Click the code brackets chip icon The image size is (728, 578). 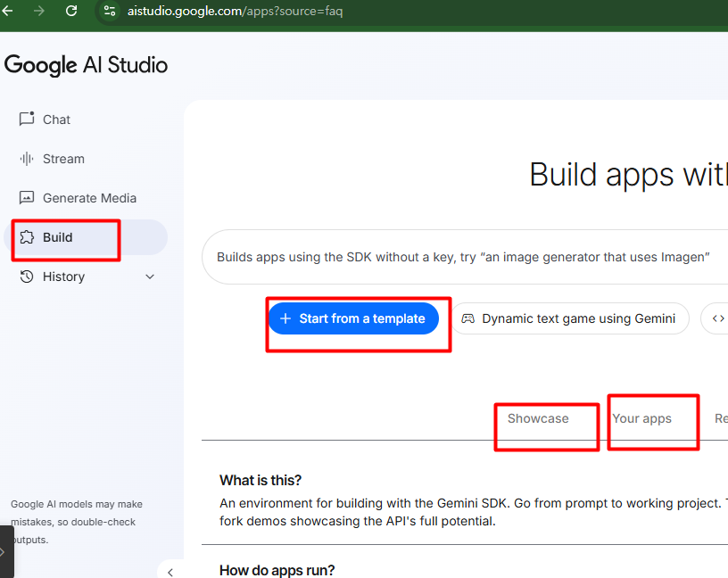pos(719,318)
